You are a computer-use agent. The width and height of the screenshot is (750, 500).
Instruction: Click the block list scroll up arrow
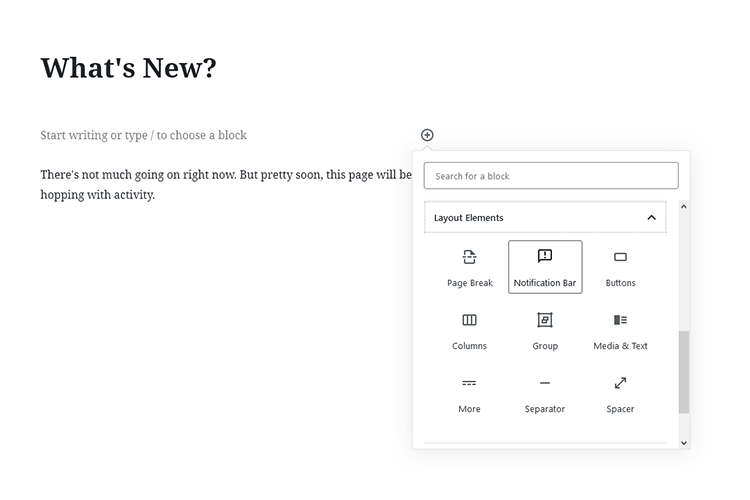click(x=684, y=206)
